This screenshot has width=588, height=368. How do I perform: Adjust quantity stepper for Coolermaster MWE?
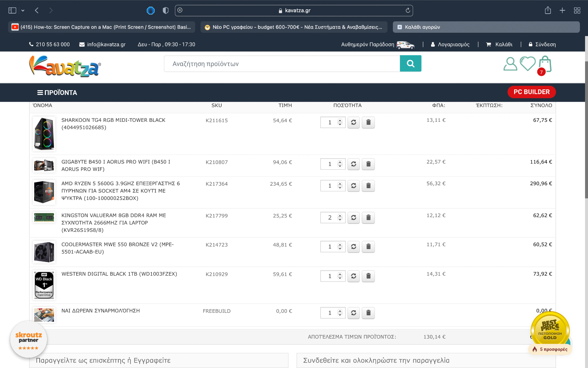click(x=340, y=247)
